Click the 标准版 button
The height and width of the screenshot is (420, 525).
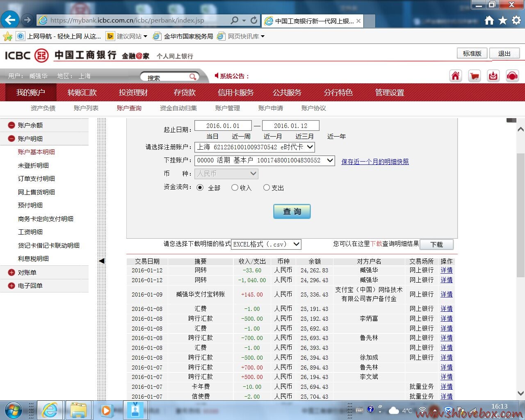point(472,53)
